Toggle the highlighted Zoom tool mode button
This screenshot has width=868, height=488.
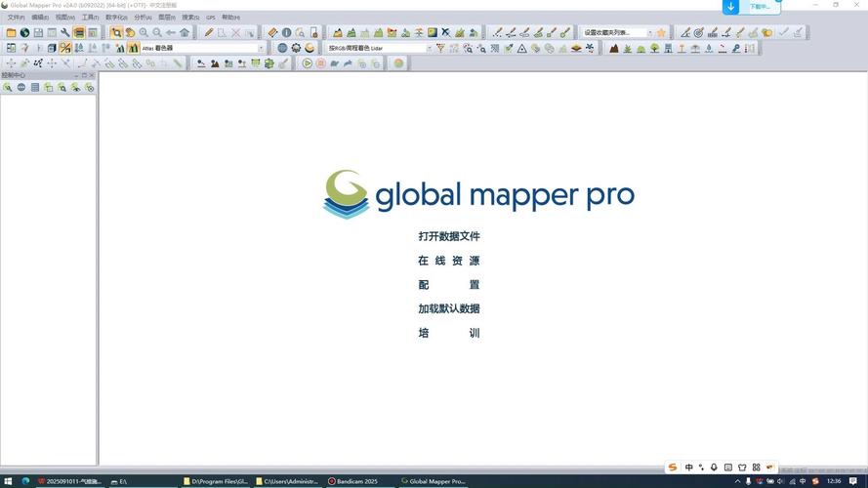116,32
